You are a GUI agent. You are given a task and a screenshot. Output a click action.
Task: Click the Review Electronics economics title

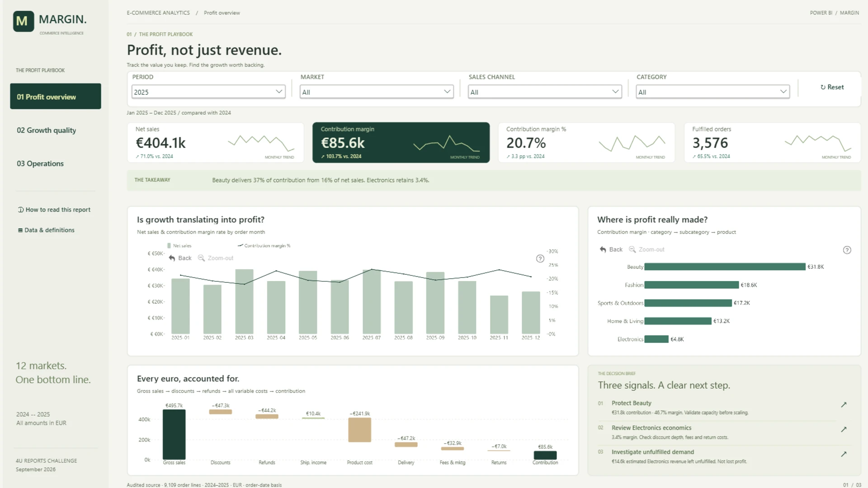pyautogui.click(x=651, y=428)
